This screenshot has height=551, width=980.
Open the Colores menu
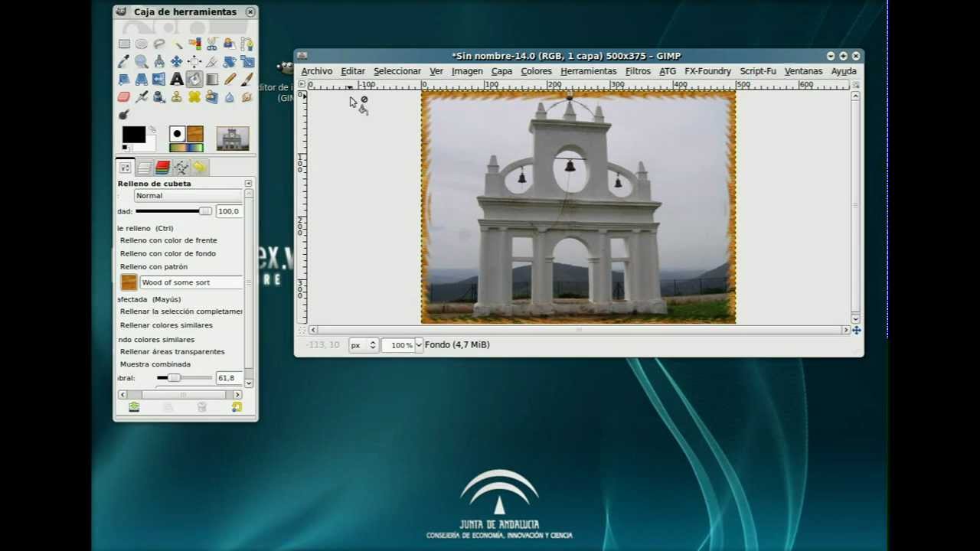coord(536,71)
